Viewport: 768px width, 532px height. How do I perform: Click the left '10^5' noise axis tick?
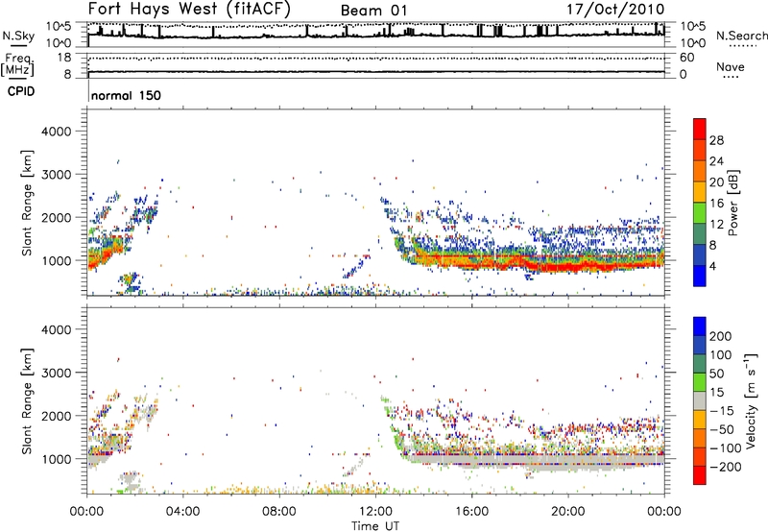click(59, 27)
